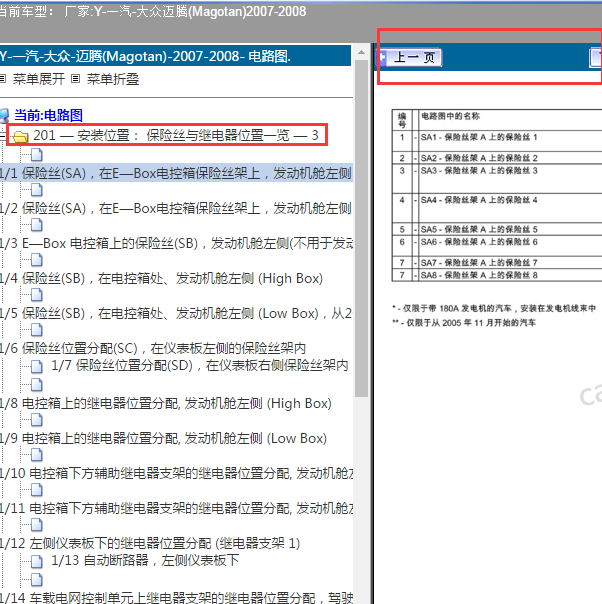Click 菜单展开 to expand the menu
The height and width of the screenshot is (604, 602).
(39, 79)
